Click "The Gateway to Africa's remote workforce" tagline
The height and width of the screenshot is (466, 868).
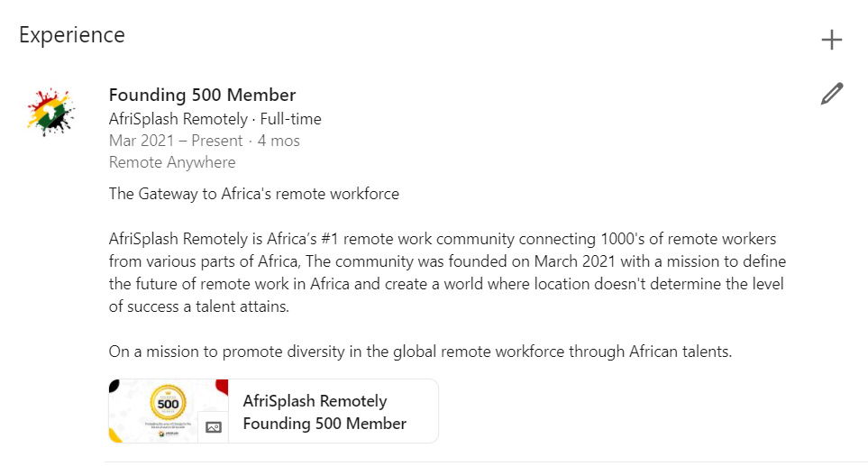[253, 193]
